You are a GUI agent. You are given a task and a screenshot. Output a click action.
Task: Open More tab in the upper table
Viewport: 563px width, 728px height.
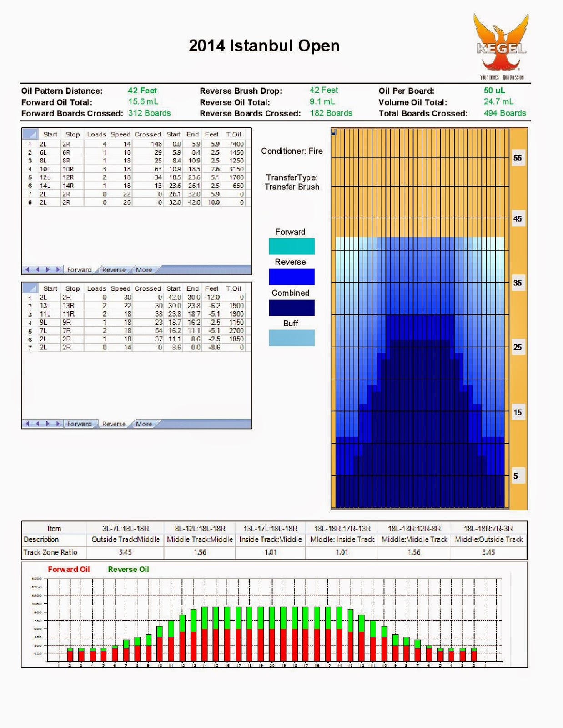[144, 270]
